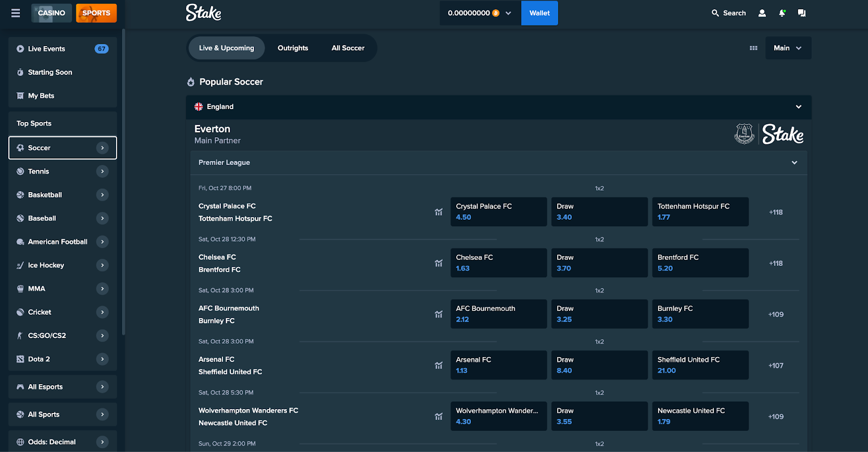Click the Top Sports heading
Viewport: 868px width, 452px height.
(34, 124)
